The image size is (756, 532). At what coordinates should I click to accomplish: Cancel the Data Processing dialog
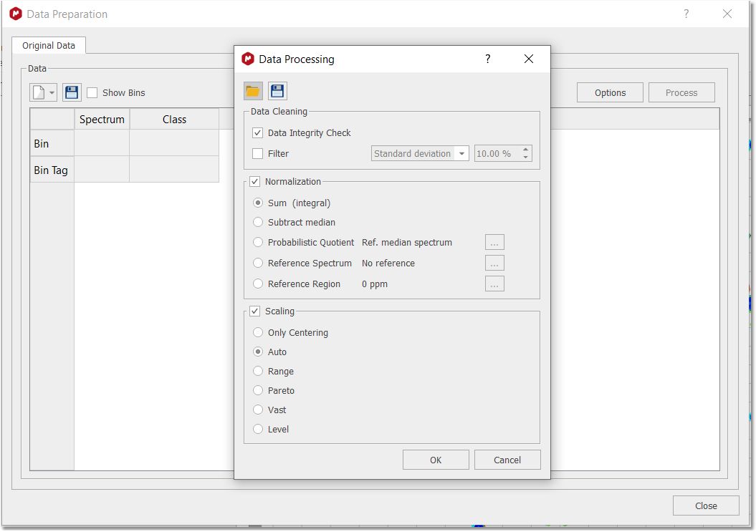click(507, 460)
